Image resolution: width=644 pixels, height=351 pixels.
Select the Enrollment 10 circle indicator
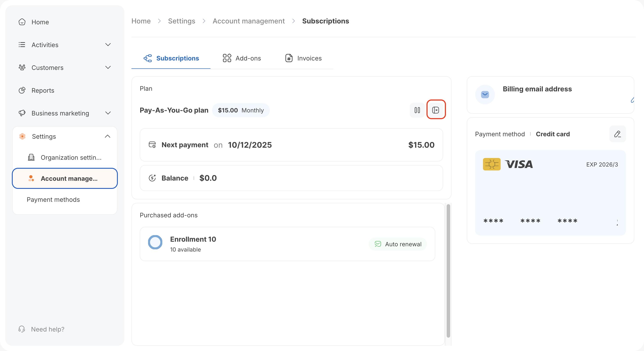(x=155, y=242)
